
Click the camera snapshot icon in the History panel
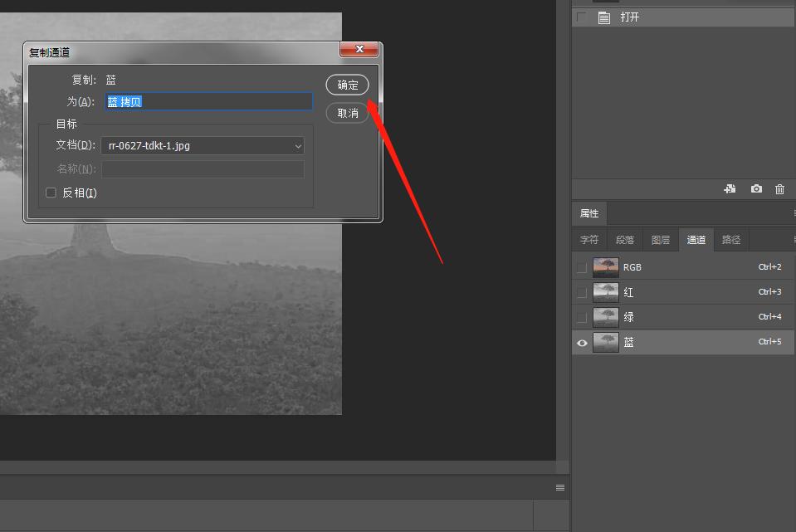[x=756, y=189]
